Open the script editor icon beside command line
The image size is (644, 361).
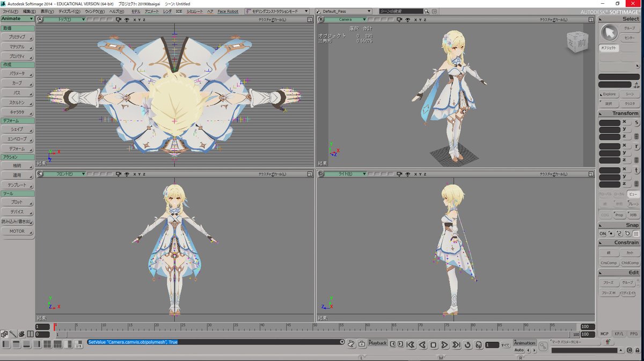click(351, 344)
